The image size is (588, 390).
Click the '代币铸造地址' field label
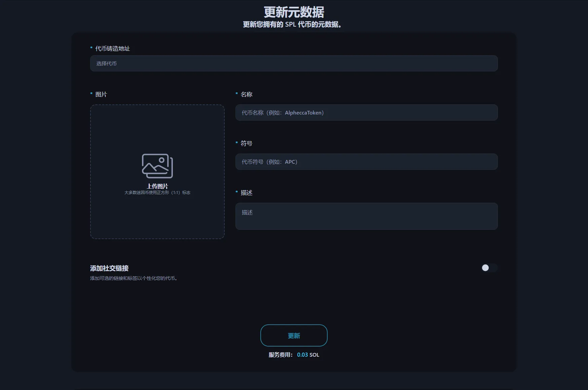[x=112, y=48]
